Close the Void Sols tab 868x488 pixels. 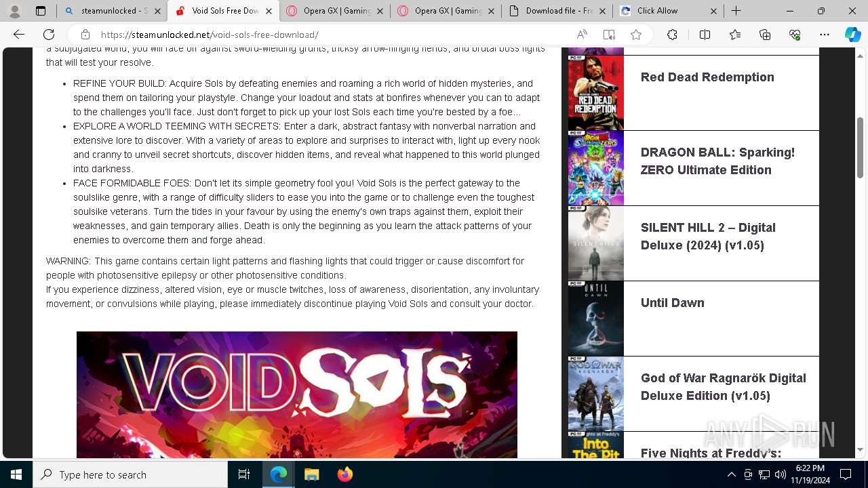[269, 11]
